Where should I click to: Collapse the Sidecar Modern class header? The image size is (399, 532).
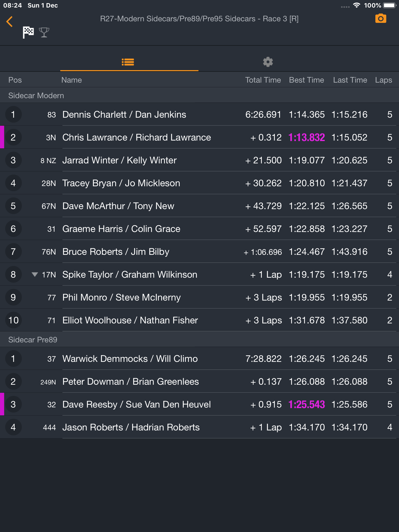coord(199,95)
